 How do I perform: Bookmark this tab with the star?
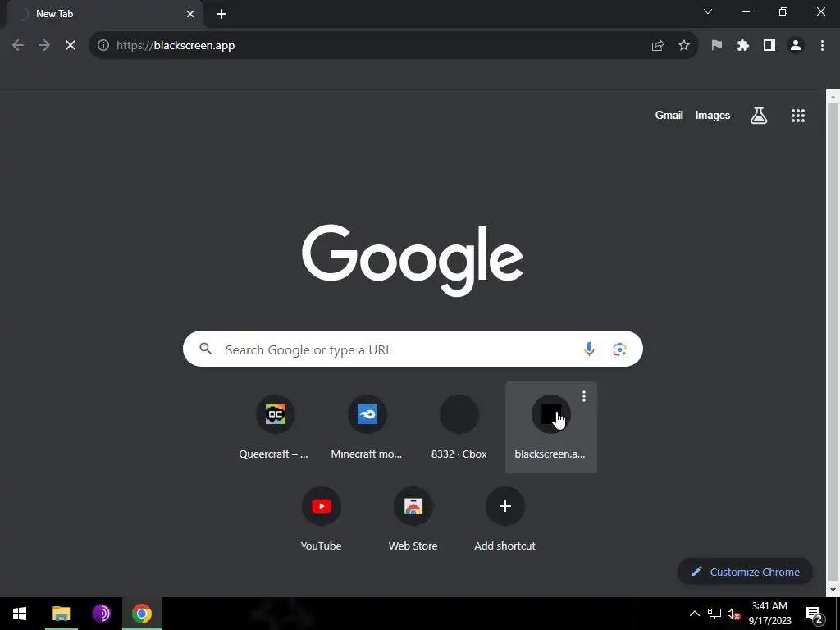click(x=684, y=46)
